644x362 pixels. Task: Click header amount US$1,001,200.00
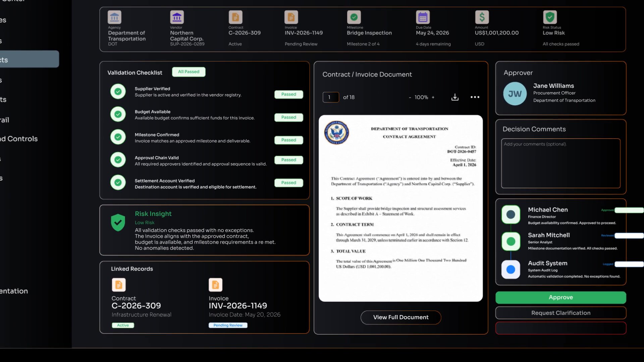pos(497,33)
